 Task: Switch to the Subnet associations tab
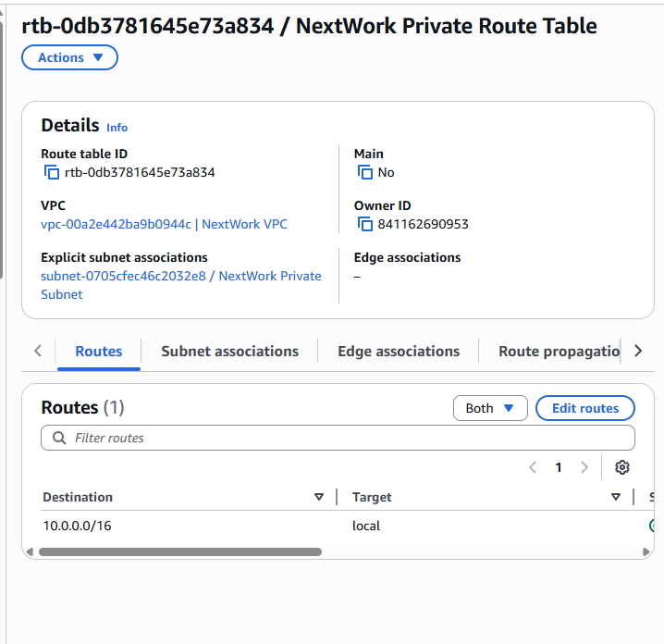point(229,352)
